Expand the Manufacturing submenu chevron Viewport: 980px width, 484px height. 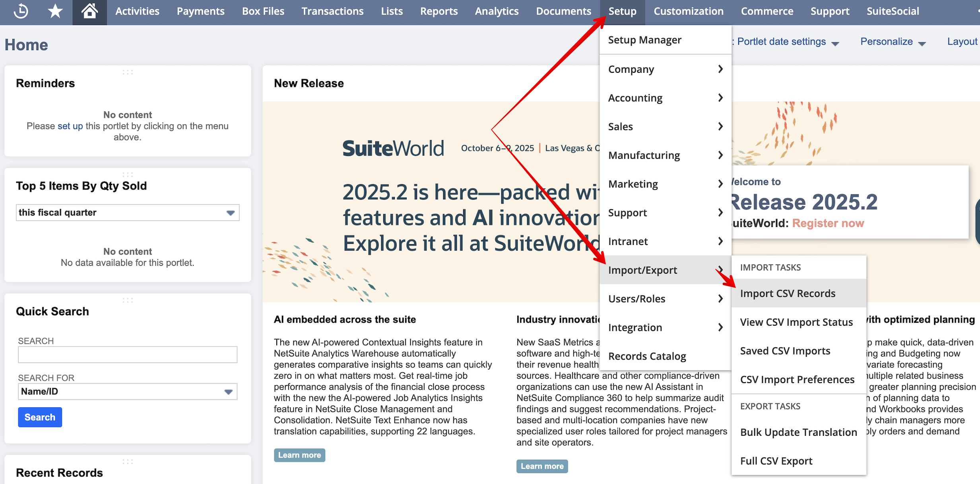click(x=720, y=155)
